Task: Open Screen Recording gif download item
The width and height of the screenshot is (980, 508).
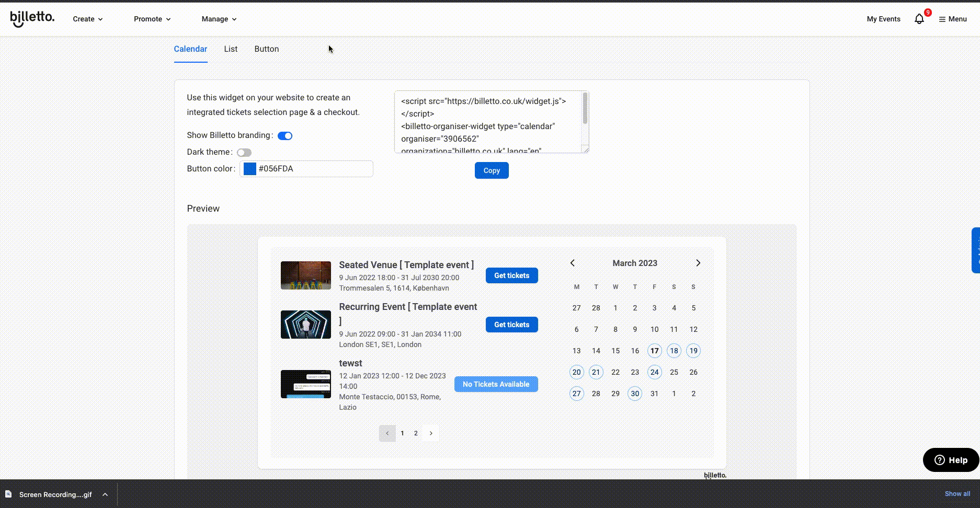Action: (55, 494)
